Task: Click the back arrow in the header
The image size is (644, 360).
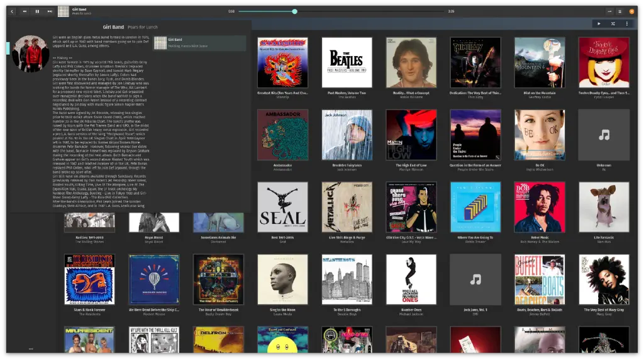Action: point(12,11)
